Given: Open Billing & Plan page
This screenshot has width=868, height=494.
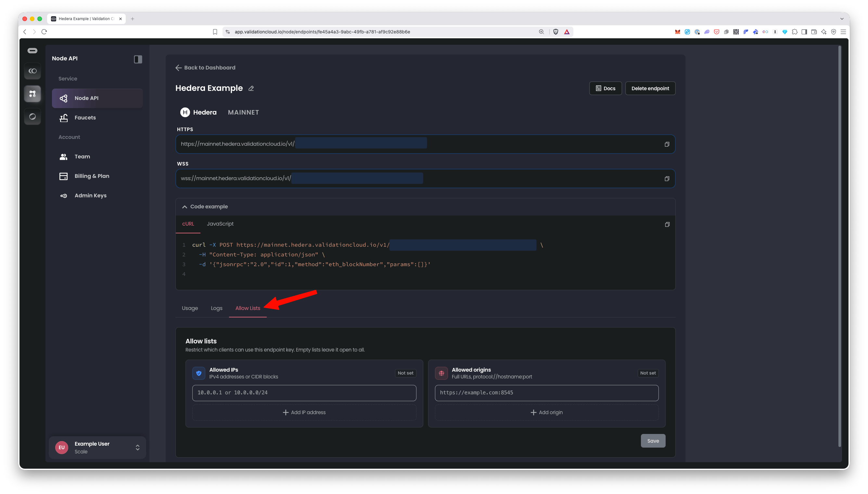Looking at the screenshot, I should (x=97, y=176).
